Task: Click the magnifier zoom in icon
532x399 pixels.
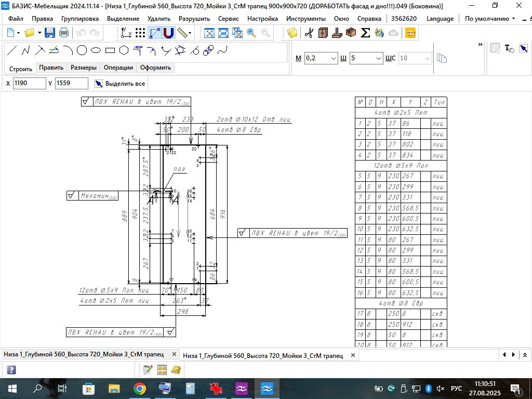Action: tap(251, 33)
